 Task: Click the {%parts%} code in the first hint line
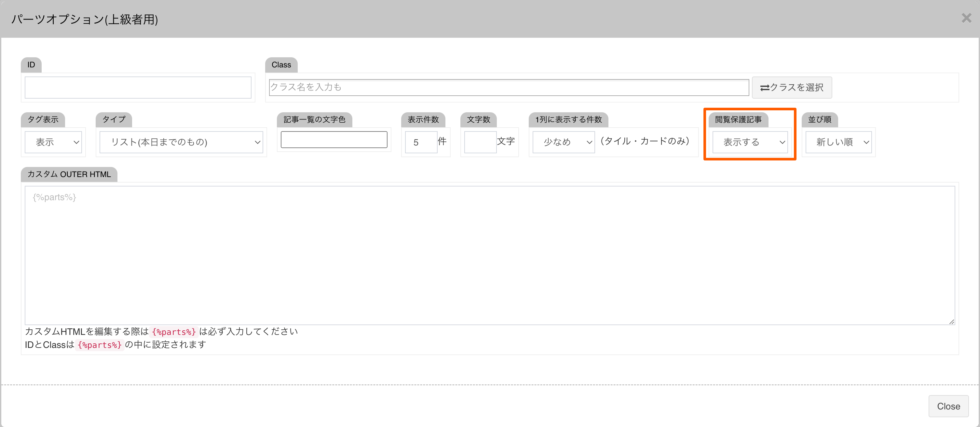[x=174, y=332]
